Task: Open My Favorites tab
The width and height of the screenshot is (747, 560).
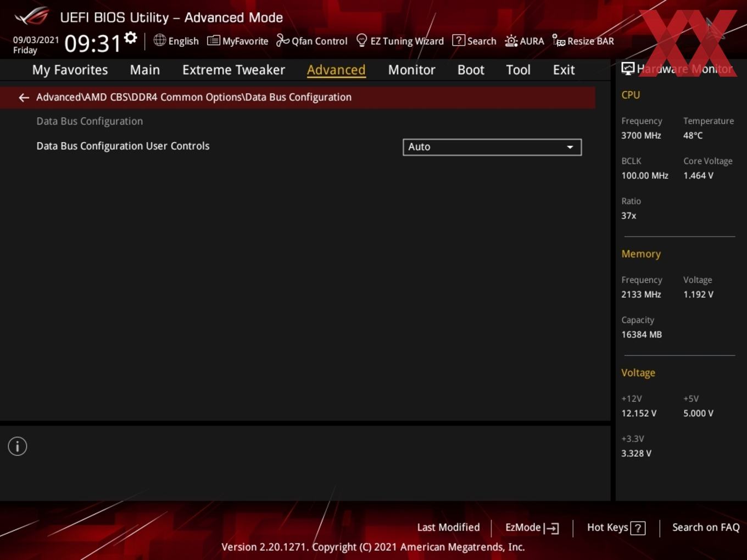Action: point(70,70)
